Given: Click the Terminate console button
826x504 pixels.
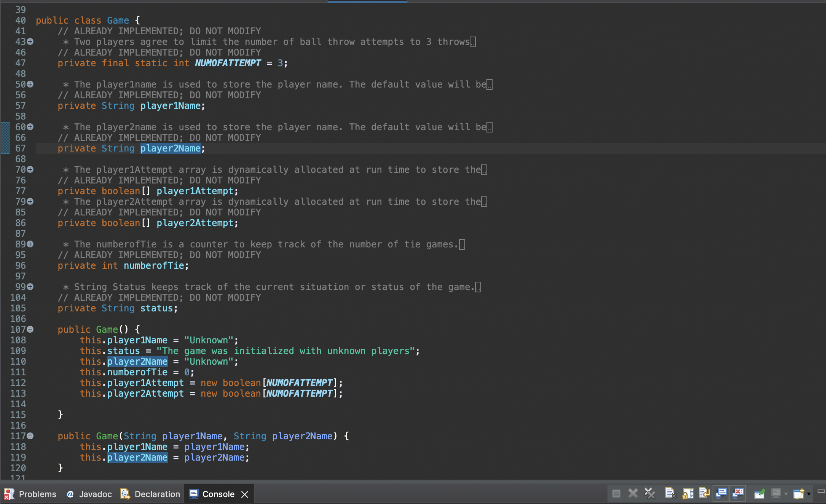Looking at the screenshot, I should (x=616, y=494).
